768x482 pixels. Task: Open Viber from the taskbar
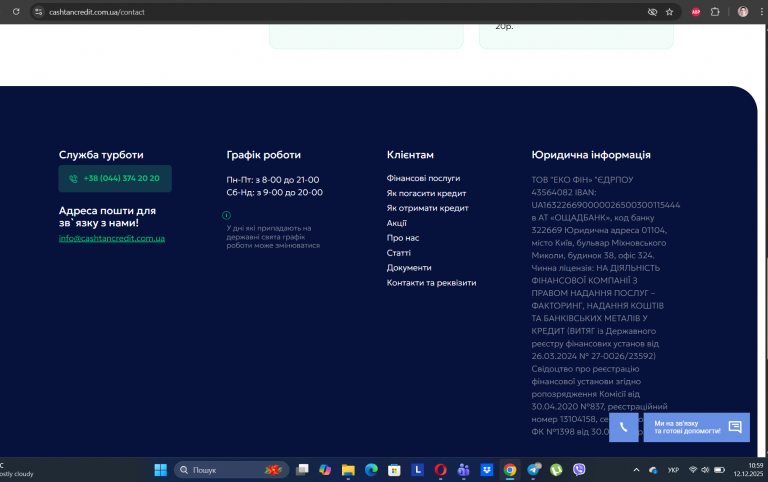tap(579, 470)
